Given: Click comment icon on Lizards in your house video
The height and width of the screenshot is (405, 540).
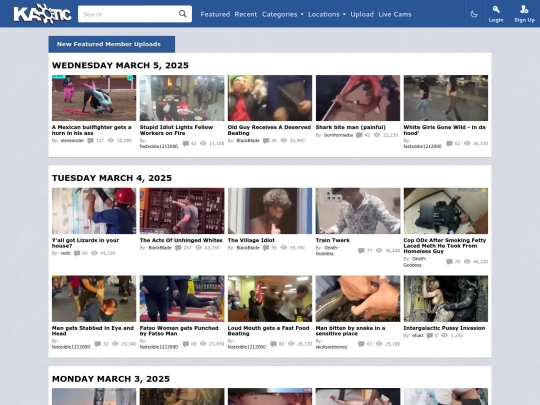Looking at the screenshot, I should 77,253.
